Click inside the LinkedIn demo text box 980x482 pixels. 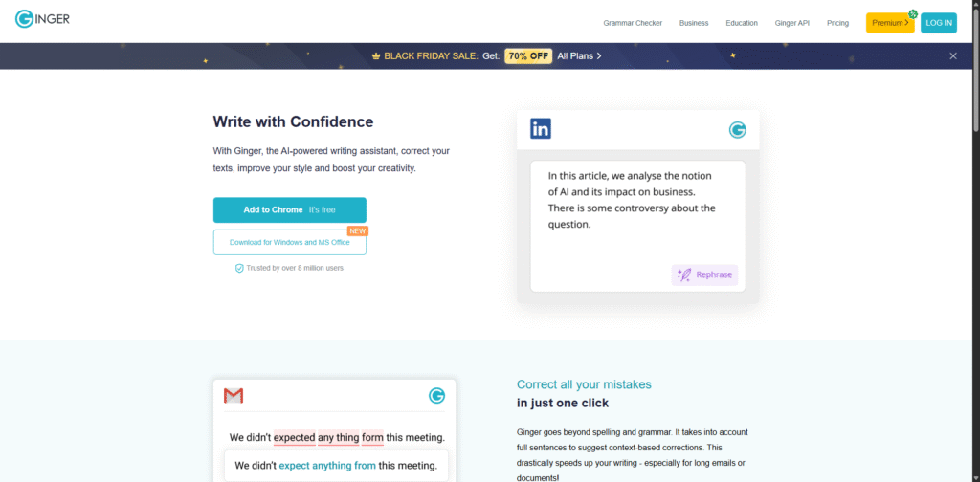click(637, 226)
